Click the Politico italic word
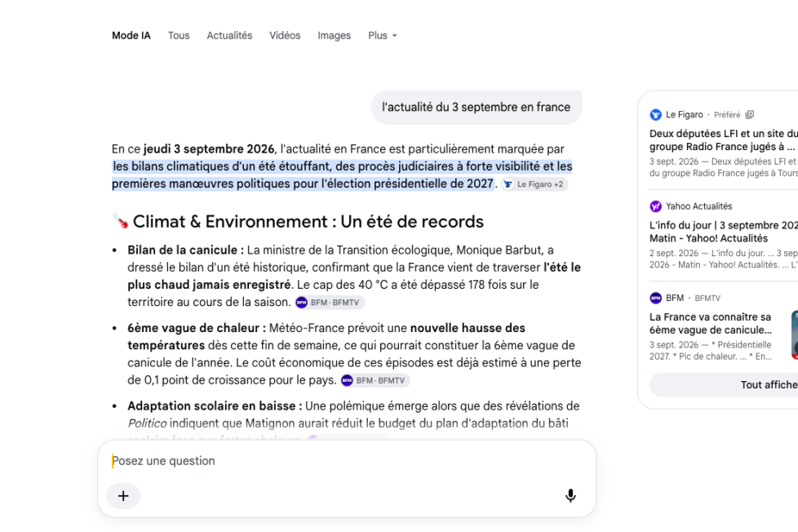798x532 pixels. tap(147, 423)
